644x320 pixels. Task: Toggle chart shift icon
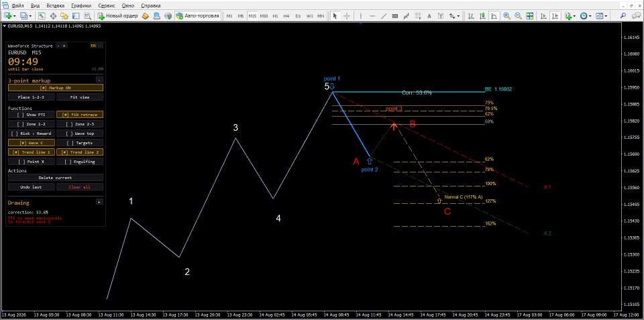pyautogui.click(x=555, y=15)
